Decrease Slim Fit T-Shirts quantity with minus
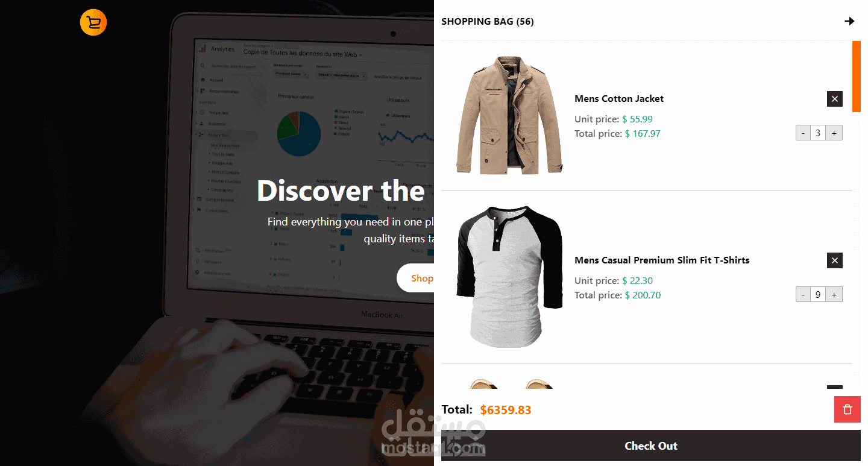868x466 pixels. [803, 295]
